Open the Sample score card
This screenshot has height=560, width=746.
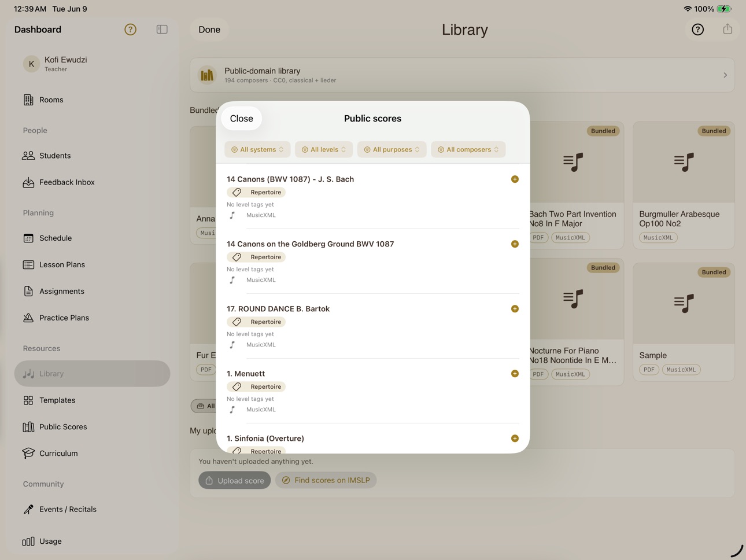pos(684,322)
